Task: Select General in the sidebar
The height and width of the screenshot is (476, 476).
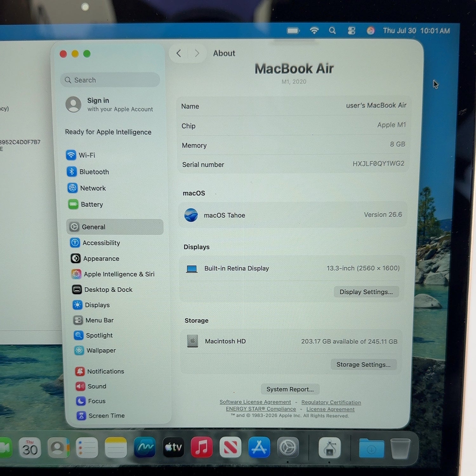Action: pyautogui.click(x=115, y=227)
